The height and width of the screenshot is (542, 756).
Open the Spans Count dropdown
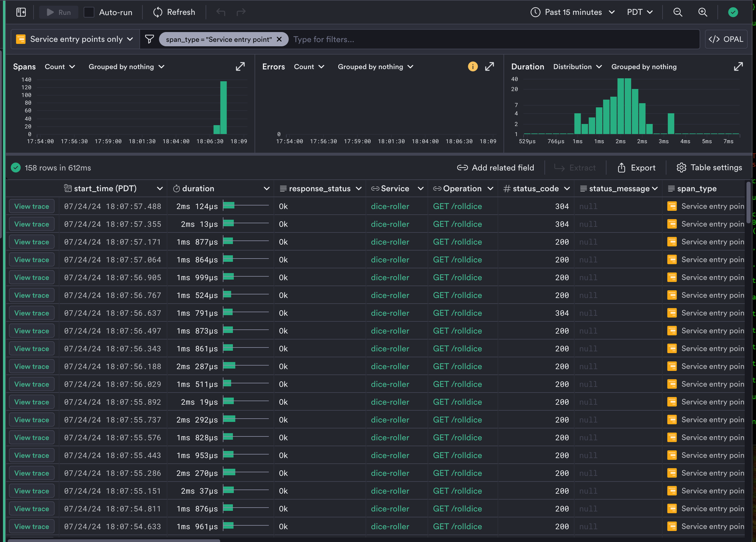pyautogui.click(x=60, y=66)
